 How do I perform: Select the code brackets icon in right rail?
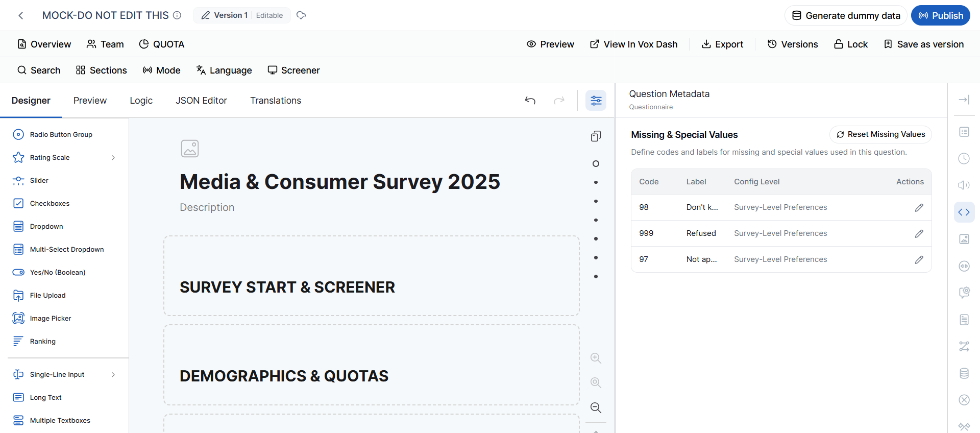pyautogui.click(x=964, y=212)
